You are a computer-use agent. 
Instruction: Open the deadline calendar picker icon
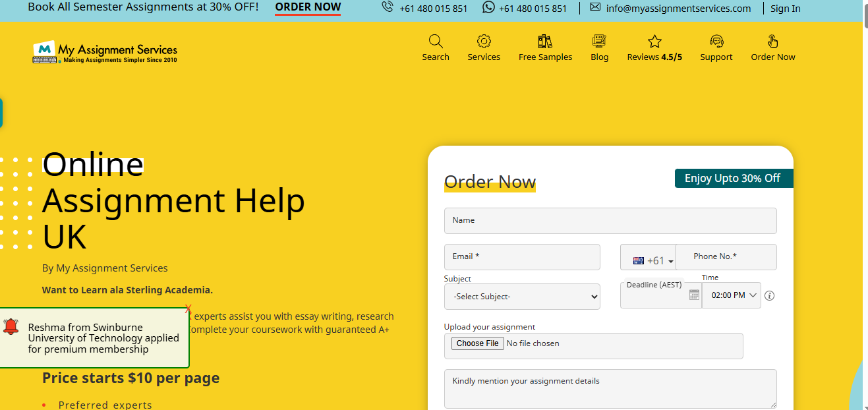(x=694, y=295)
